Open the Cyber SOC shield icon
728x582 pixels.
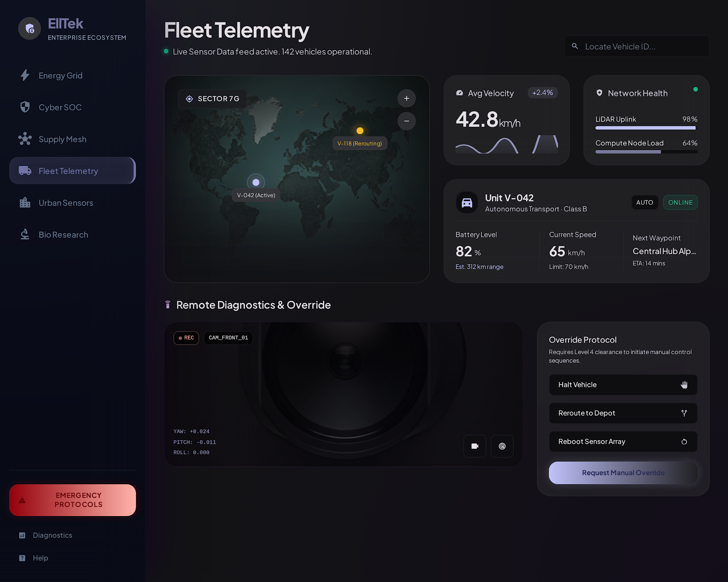click(25, 107)
